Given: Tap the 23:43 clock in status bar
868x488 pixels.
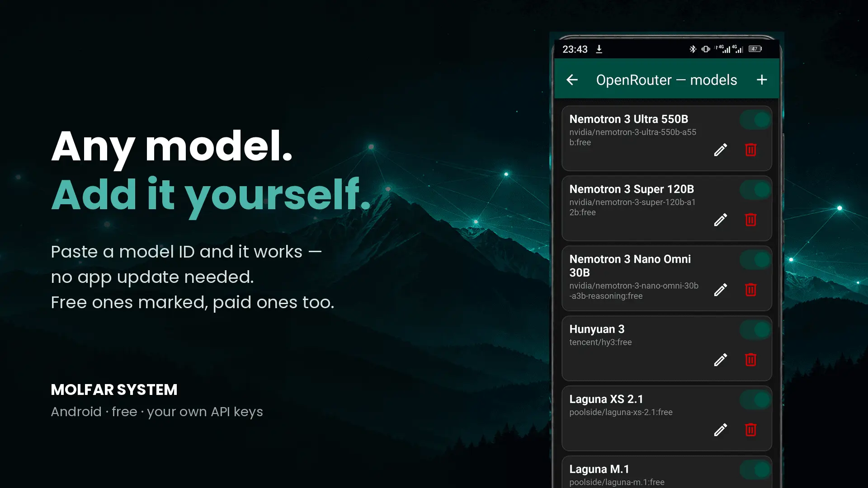Looking at the screenshot, I should [x=575, y=49].
